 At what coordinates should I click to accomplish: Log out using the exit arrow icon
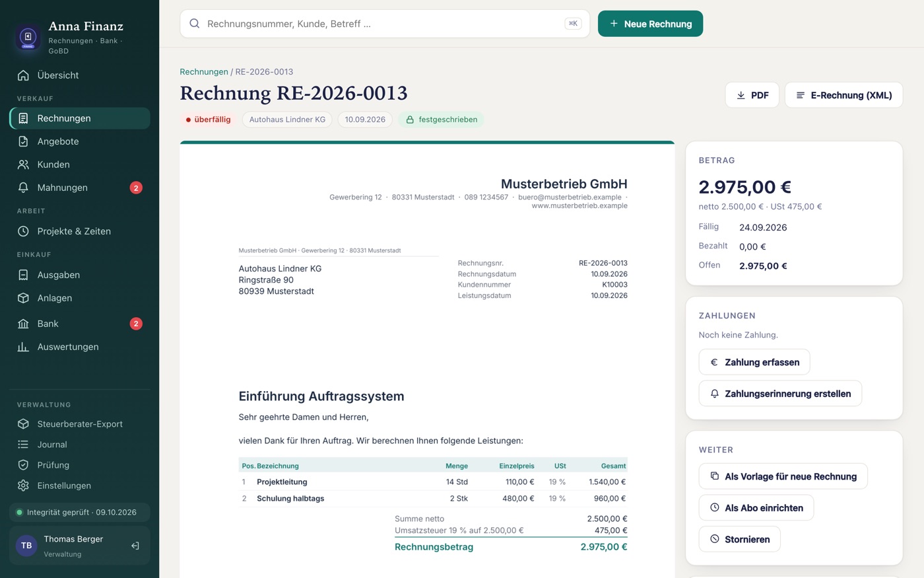click(135, 546)
